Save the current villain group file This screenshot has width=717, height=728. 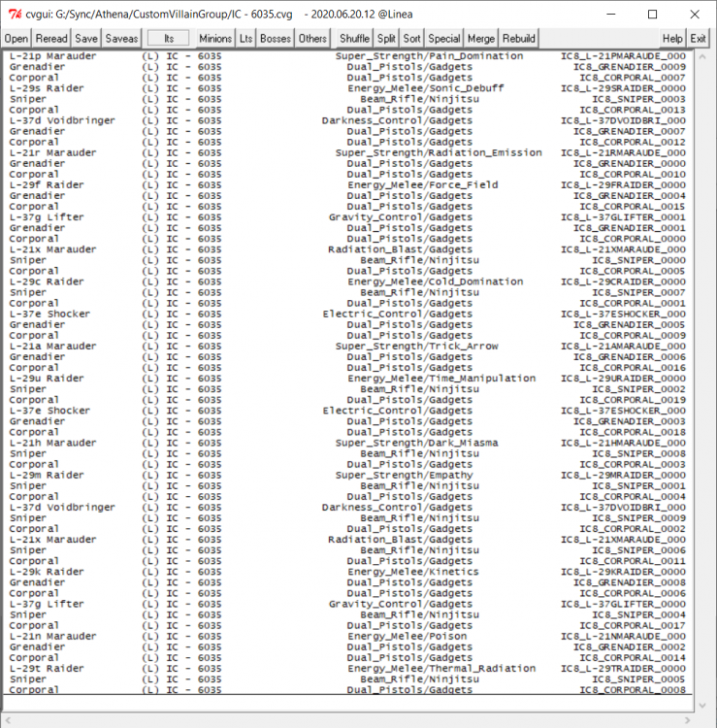pyautogui.click(x=86, y=38)
